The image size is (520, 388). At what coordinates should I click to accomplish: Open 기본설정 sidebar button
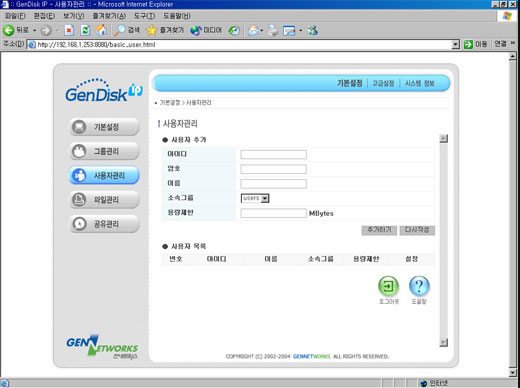(x=104, y=127)
